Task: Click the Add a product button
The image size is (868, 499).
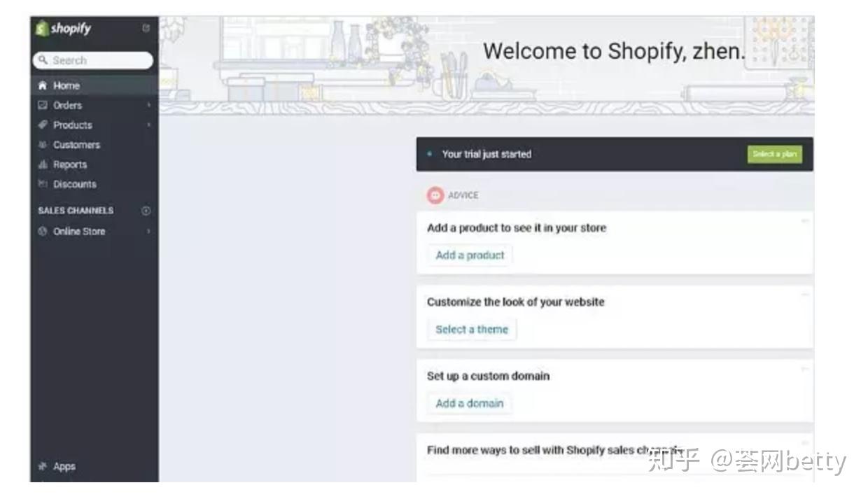Action: (x=469, y=256)
